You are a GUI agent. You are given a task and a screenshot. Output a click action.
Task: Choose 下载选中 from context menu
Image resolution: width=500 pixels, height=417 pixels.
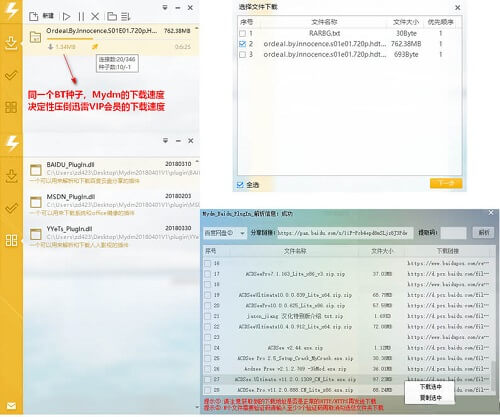(430, 387)
